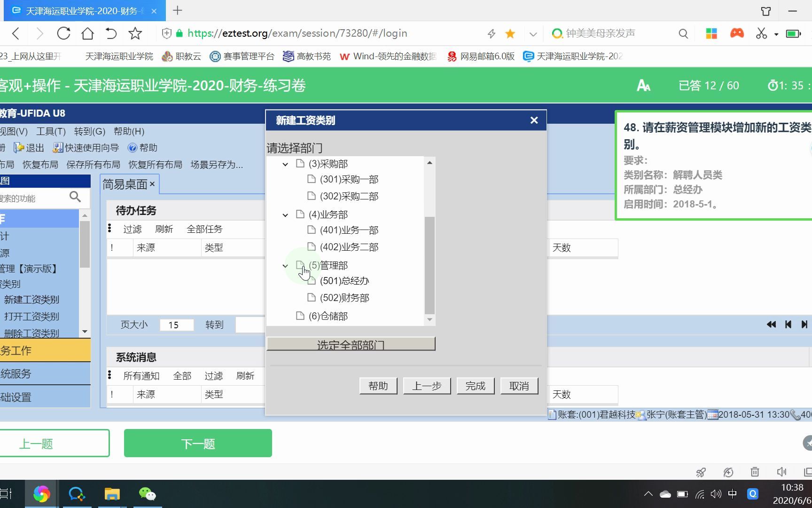The height and width of the screenshot is (508, 812).
Task: Click the orange favorite star in address bar
Action: [510, 33]
